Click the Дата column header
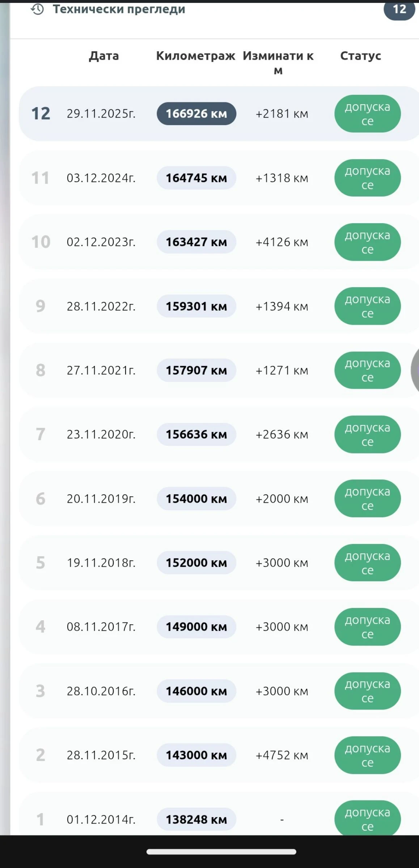419x868 pixels. [x=104, y=56]
